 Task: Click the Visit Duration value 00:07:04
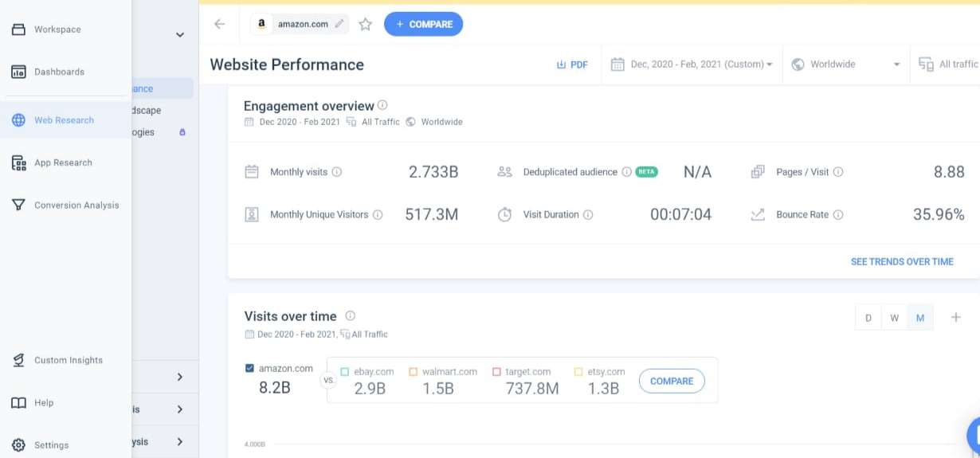pyautogui.click(x=680, y=214)
